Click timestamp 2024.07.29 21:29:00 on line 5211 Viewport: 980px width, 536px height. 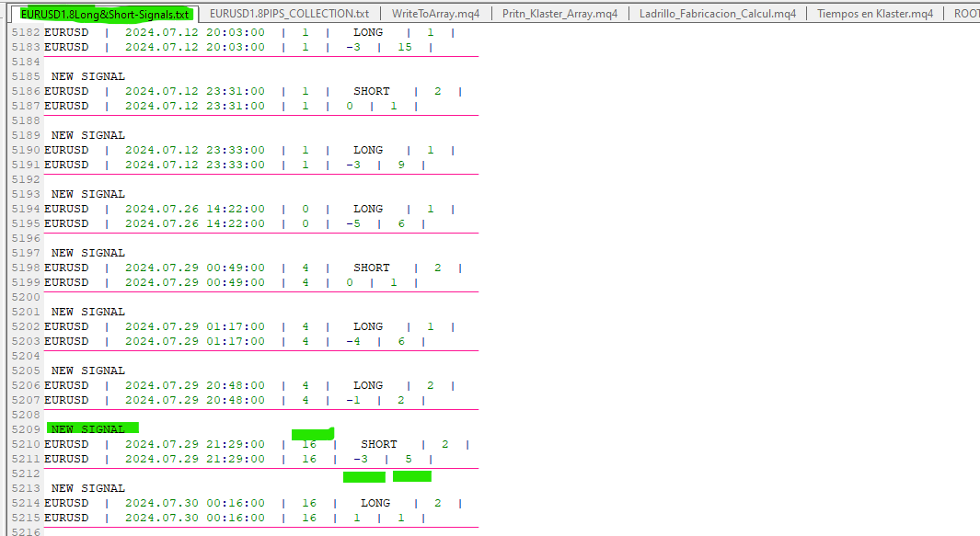[x=195, y=459]
